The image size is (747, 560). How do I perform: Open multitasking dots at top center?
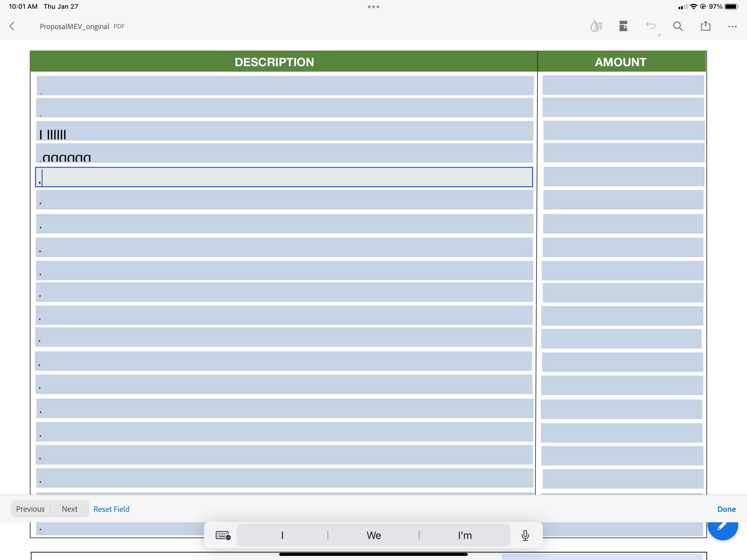pos(373,7)
